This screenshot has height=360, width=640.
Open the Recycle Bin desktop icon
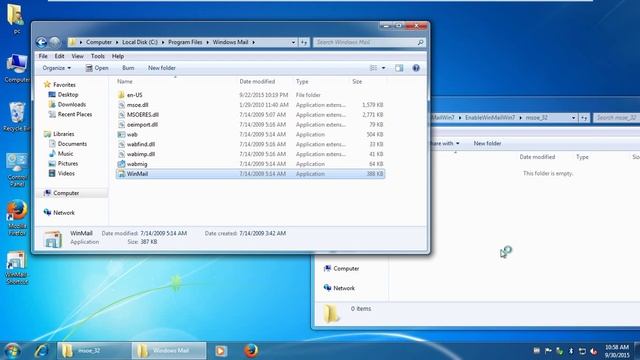(16, 118)
